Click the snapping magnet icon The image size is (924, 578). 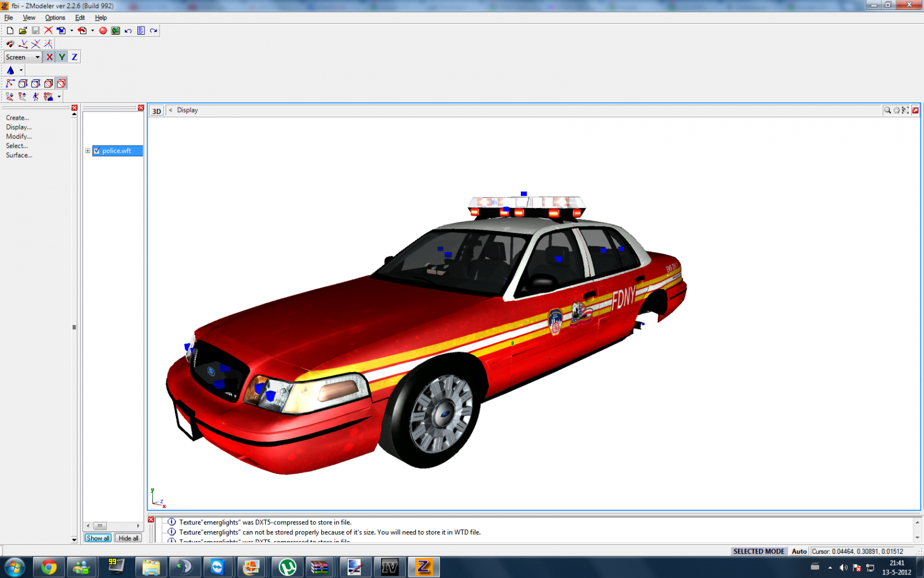[10, 44]
